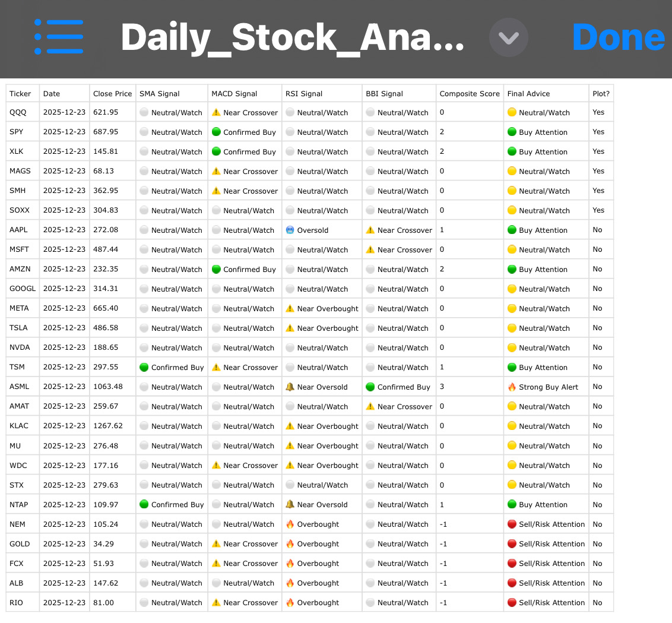
Task: Click the fire icon beside Strong Buy Alert
Action: (x=512, y=387)
